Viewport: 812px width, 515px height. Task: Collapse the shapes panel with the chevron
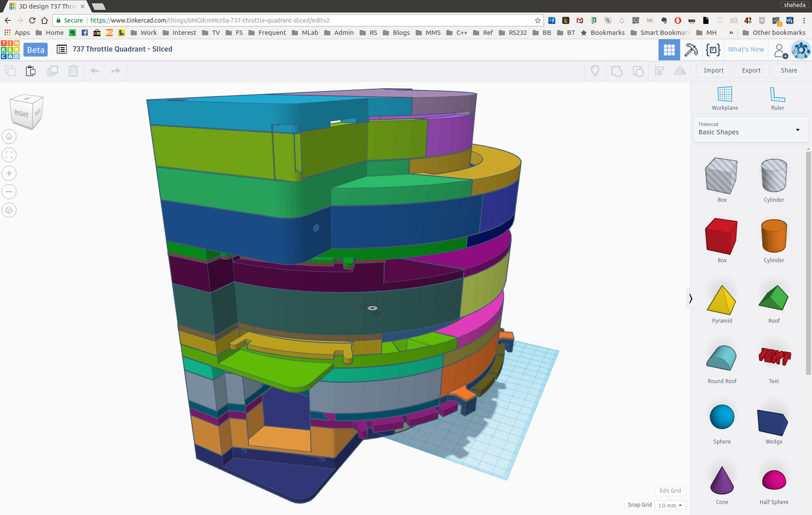click(x=690, y=299)
